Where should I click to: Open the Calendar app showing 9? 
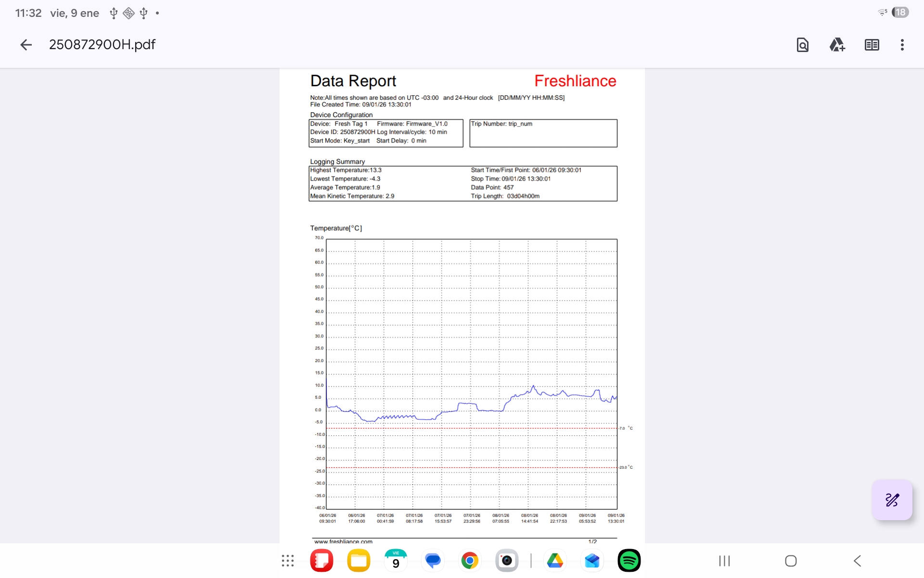[396, 561]
